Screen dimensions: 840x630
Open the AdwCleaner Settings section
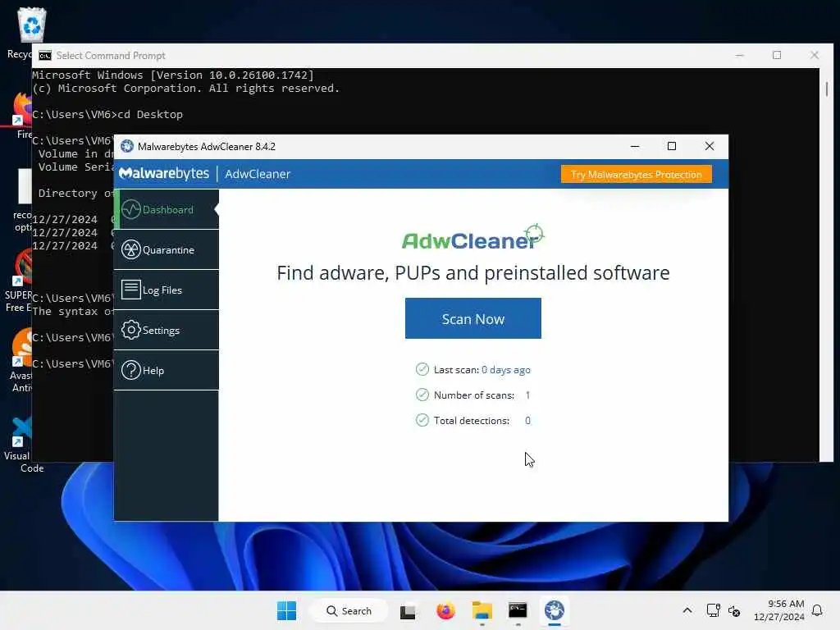pyautogui.click(x=167, y=330)
